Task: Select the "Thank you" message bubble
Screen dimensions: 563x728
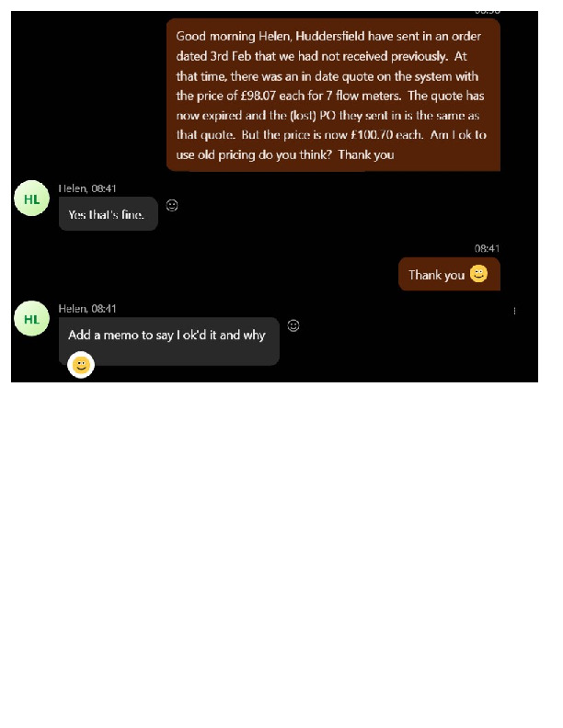Action: point(449,274)
